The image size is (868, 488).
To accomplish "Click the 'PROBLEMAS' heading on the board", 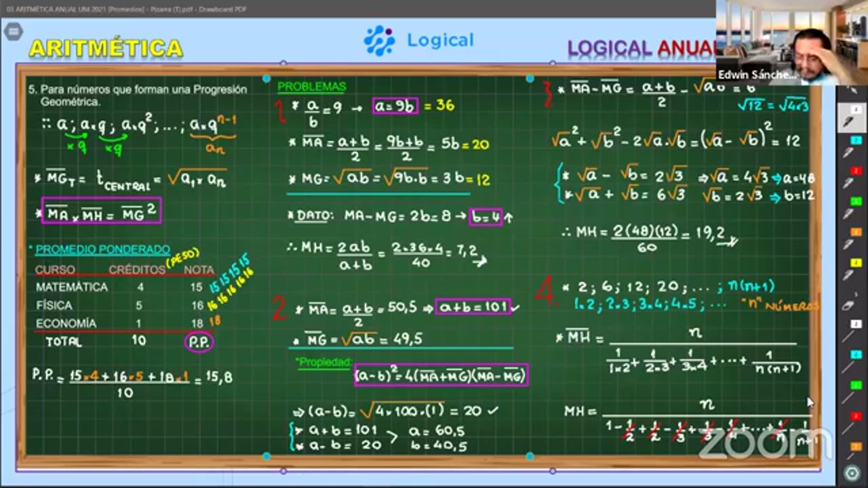I will point(311,87).
